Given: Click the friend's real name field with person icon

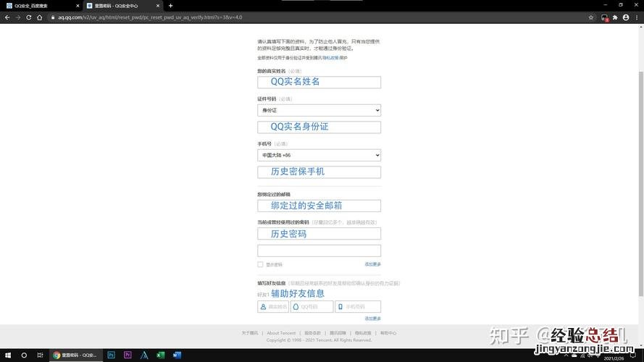Looking at the screenshot, I should click(273, 306).
